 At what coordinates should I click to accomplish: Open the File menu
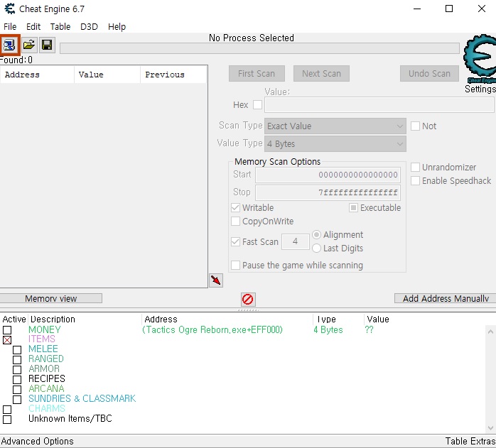(10, 26)
